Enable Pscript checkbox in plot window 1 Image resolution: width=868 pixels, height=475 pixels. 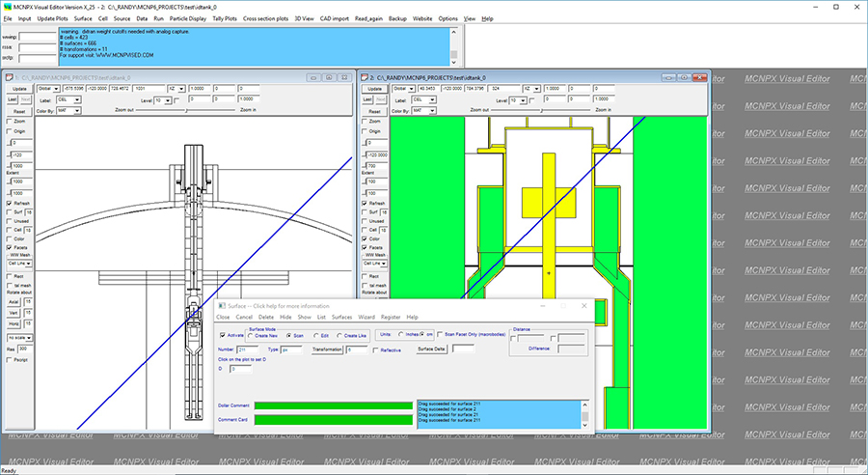point(9,360)
